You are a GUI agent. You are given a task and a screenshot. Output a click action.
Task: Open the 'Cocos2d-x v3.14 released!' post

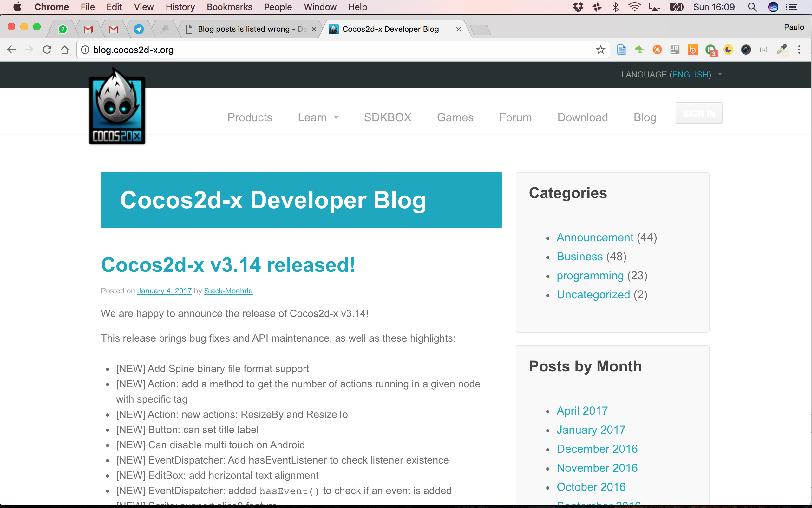[x=228, y=265]
